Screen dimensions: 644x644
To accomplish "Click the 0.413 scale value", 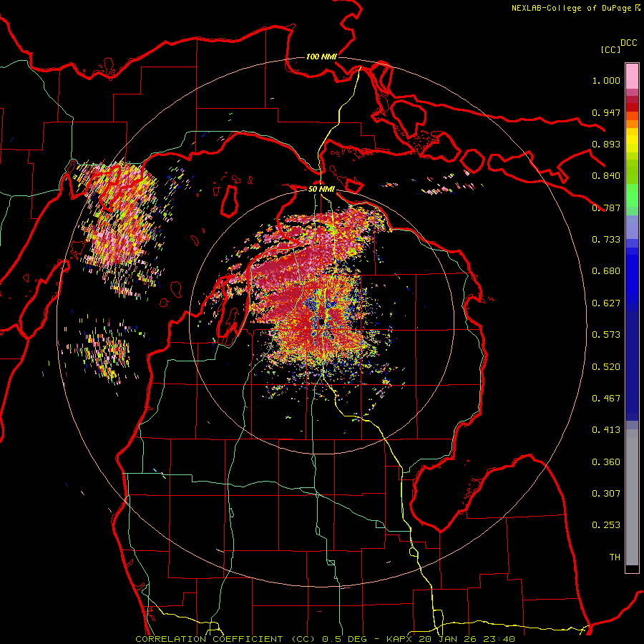I will [606, 430].
